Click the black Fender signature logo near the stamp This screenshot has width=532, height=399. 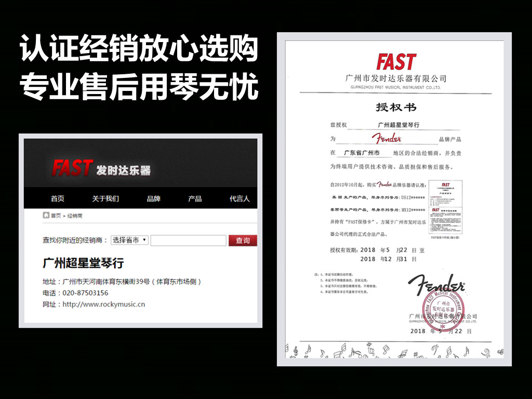[x=436, y=284]
